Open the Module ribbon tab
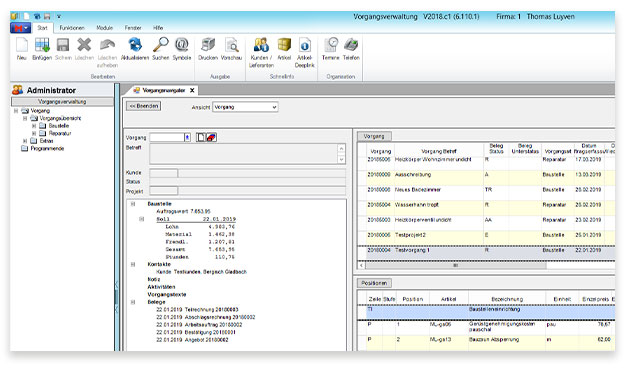 click(104, 28)
